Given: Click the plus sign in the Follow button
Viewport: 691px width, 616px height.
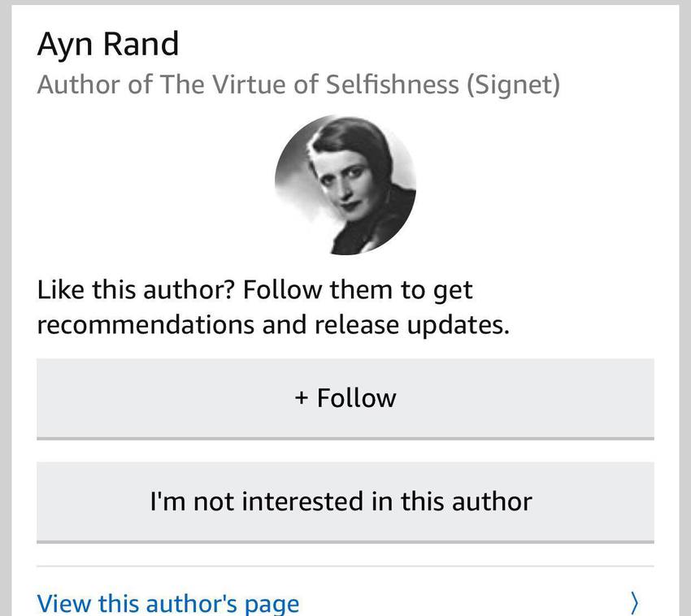Looking at the screenshot, I should (x=302, y=398).
